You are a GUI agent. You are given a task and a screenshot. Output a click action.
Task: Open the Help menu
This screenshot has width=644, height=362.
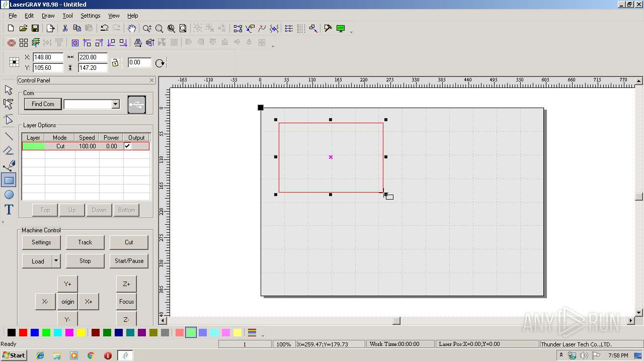[132, 16]
